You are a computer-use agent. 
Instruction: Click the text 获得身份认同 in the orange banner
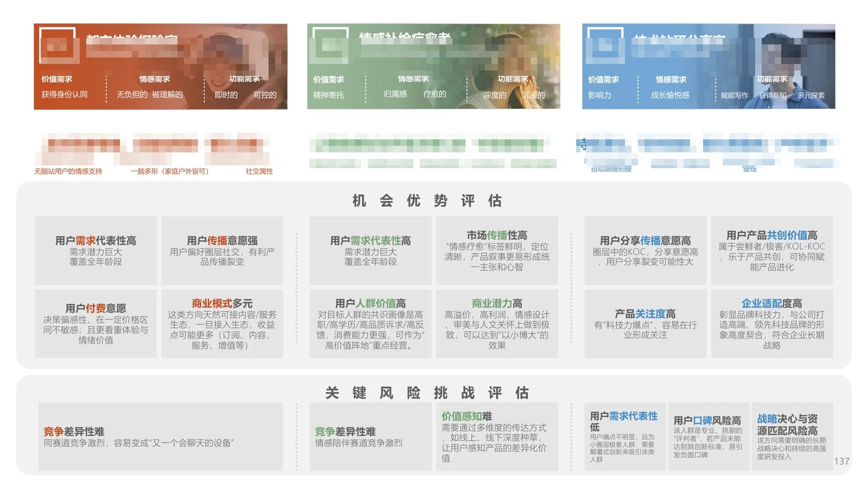tap(64, 94)
